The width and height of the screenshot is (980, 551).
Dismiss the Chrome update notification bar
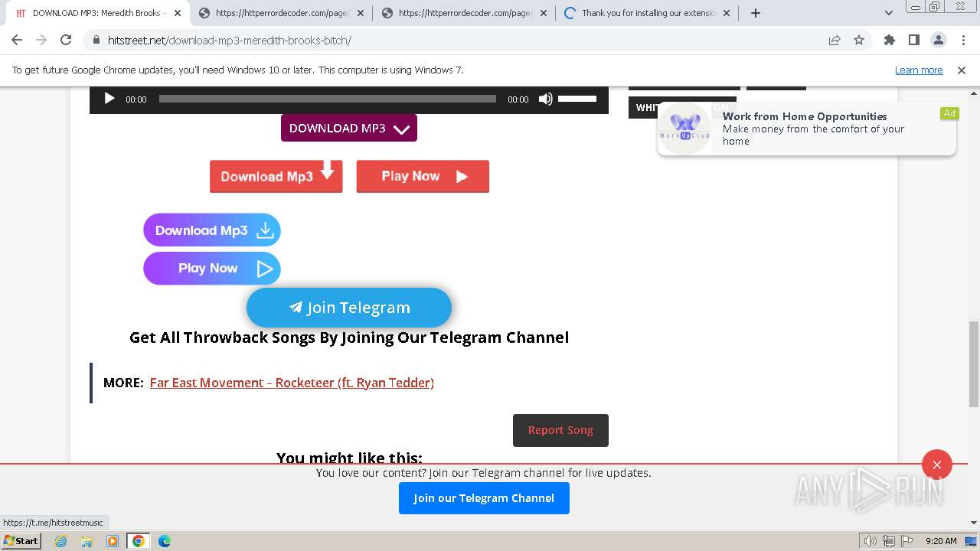962,70
